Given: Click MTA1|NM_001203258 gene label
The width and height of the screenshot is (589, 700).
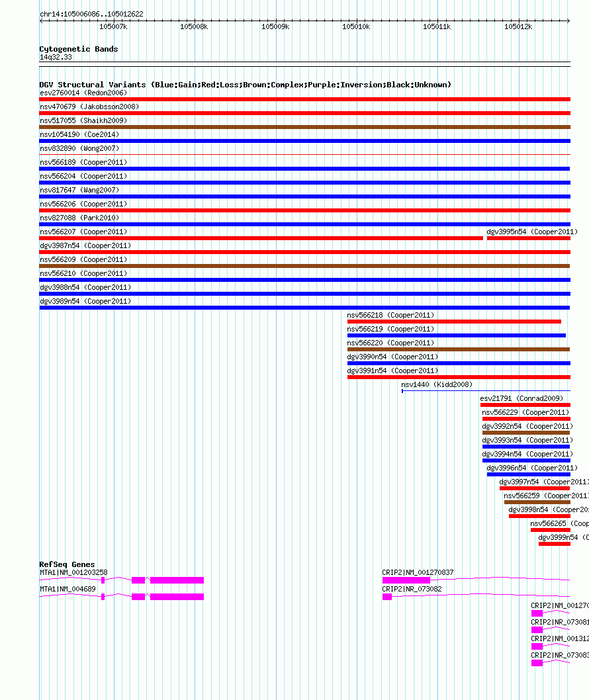Looking at the screenshot, I should coord(73,572).
